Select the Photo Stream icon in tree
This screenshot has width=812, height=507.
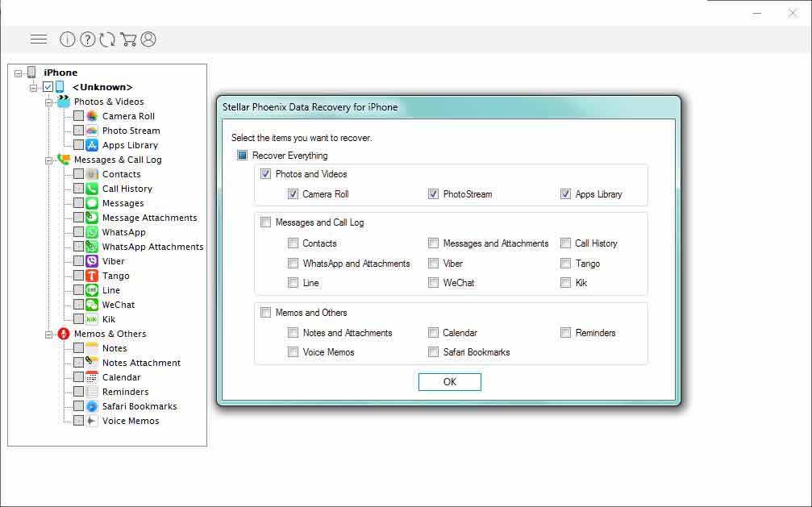pyautogui.click(x=92, y=131)
